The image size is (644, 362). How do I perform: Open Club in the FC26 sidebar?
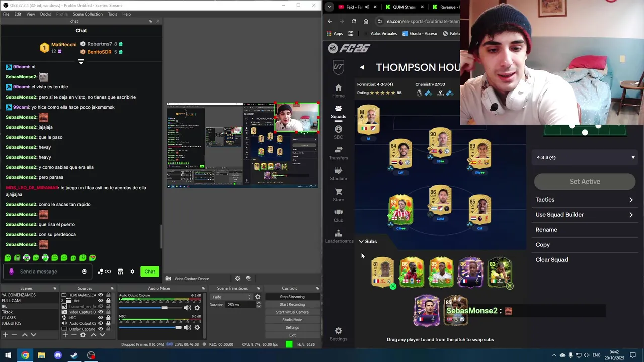click(338, 216)
